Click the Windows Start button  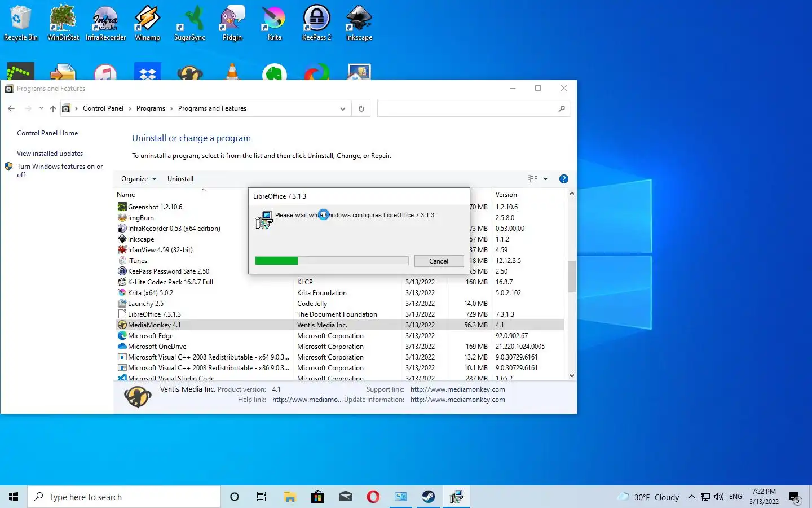[x=14, y=497]
